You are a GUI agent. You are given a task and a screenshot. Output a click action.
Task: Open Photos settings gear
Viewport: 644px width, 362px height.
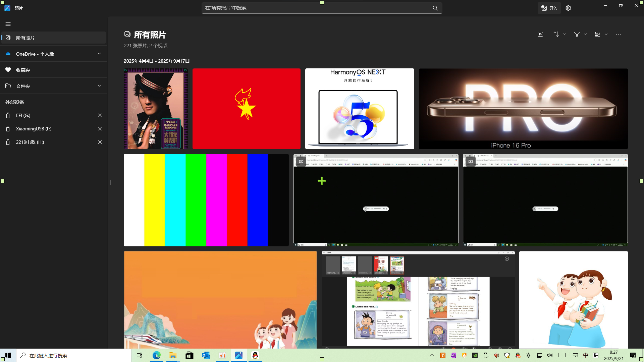[568, 8]
